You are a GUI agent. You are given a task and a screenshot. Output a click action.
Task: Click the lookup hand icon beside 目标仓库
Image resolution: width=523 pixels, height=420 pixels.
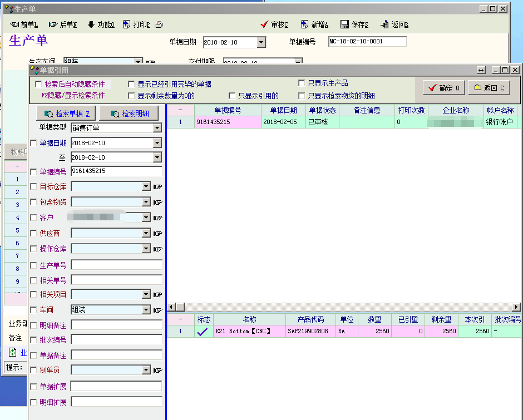[157, 187]
